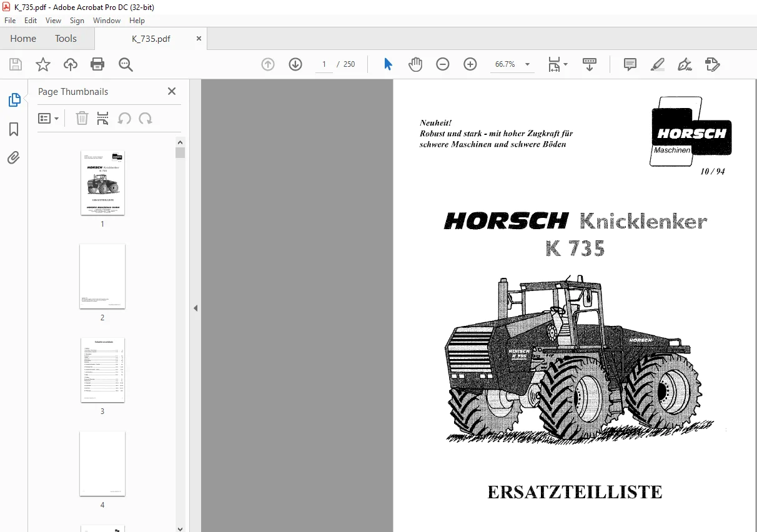Click the 66.7% zoom value field
This screenshot has height=532, width=757.
(x=505, y=64)
